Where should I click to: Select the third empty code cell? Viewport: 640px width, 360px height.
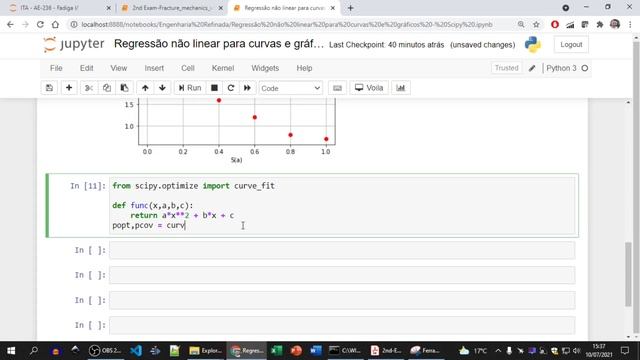pos(342,300)
